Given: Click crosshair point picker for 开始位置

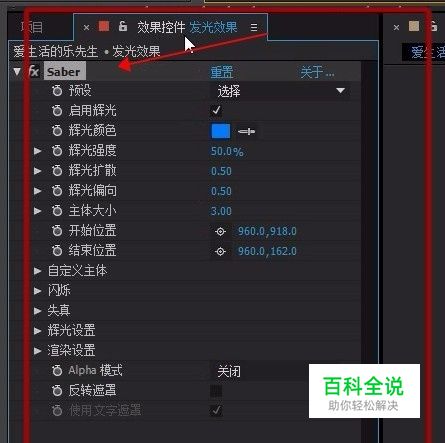Looking at the screenshot, I should (x=220, y=231).
